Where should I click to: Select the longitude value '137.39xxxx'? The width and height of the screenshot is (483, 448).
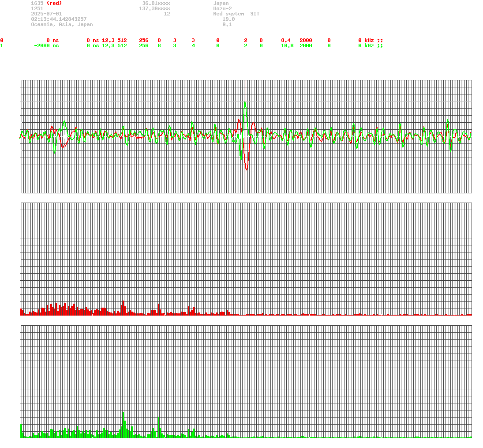[x=155, y=8]
